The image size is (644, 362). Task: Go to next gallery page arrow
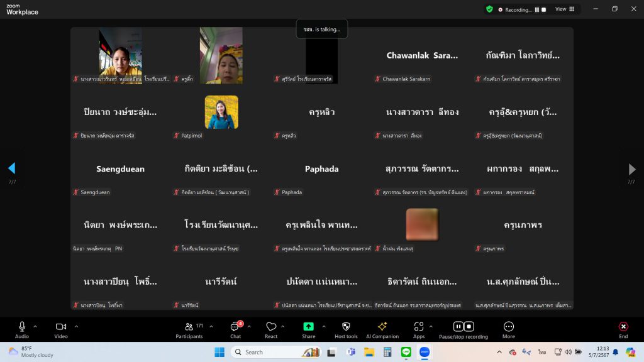pyautogui.click(x=632, y=169)
